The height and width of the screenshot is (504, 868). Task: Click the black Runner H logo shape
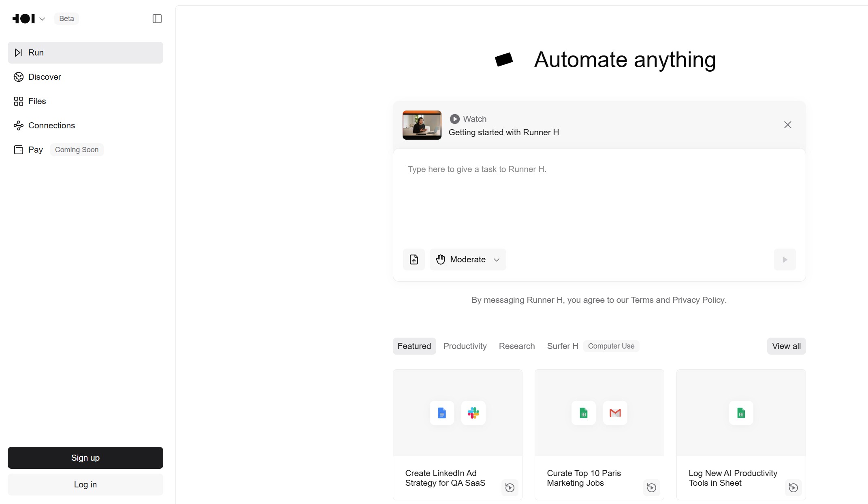pyautogui.click(x=504, y=60)
